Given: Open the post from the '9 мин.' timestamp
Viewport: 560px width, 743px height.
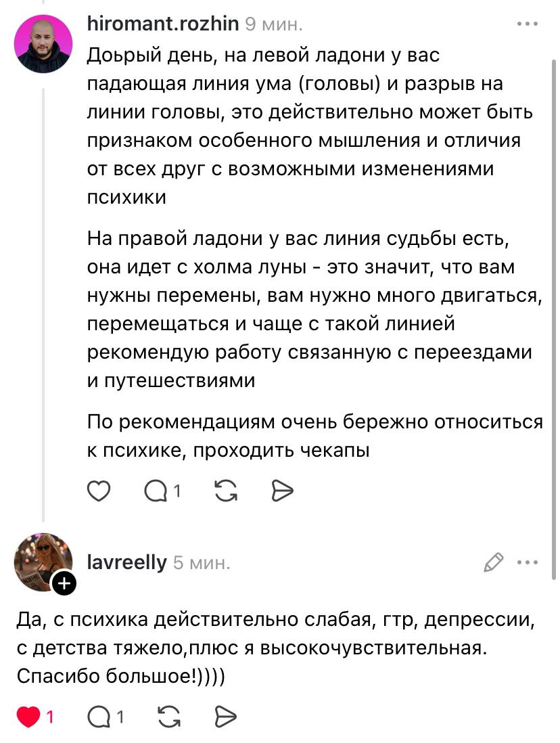Looking at the screenshot, I should (273, 25).
